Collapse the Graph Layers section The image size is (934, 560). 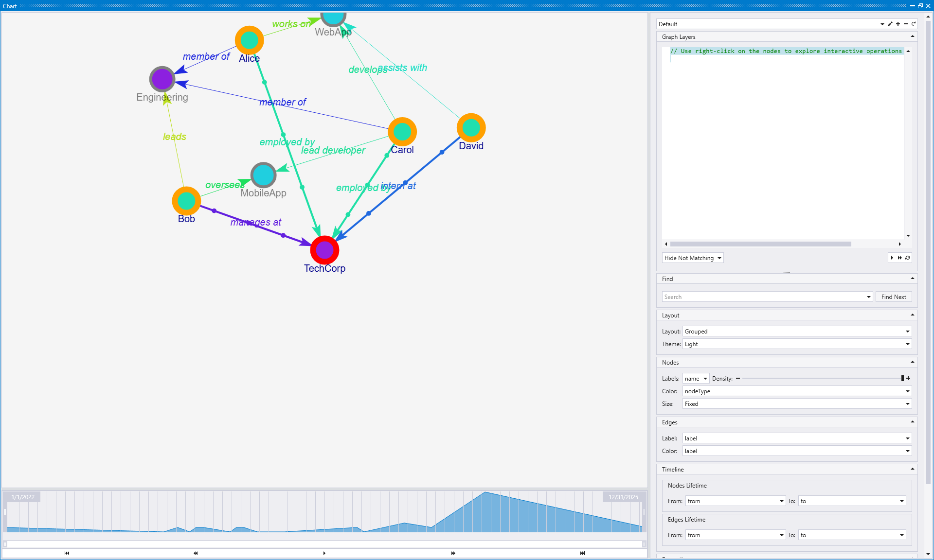(x=913, y=36)
